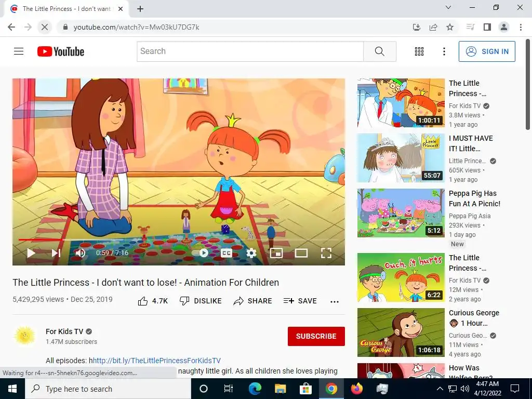
Task: Click the page's vertical scrollbar
Action: (528, 85)
